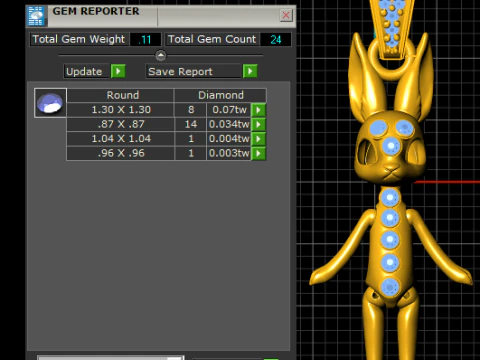Click the Total Gem Count value 24

click(275, 40)
